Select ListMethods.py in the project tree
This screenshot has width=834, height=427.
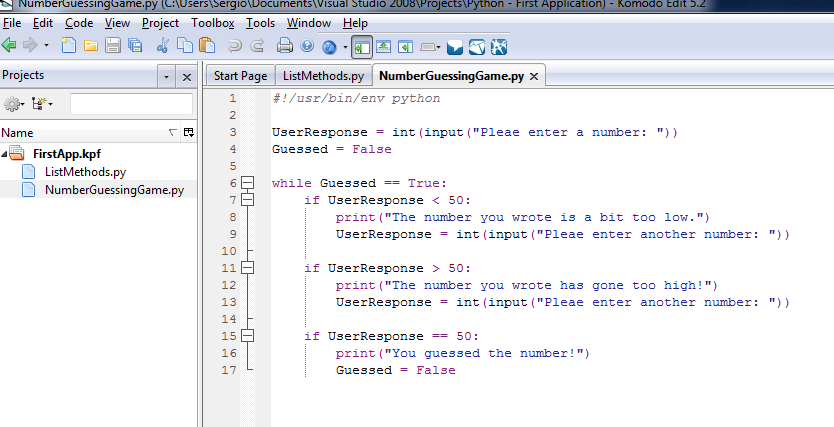(x=85, y=172)
